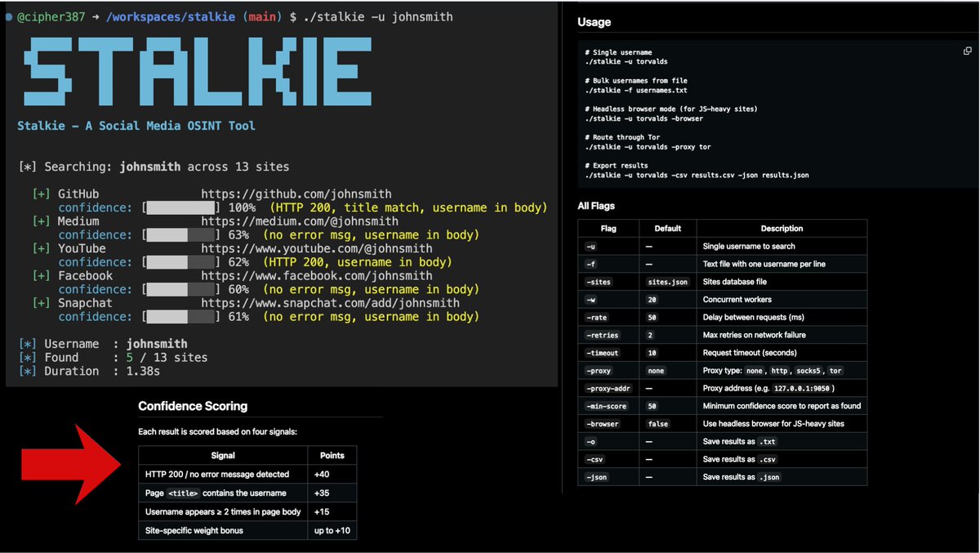Click the "@cipher387" username in the prompt
The image size is (980, 553).
coord(51,16)
